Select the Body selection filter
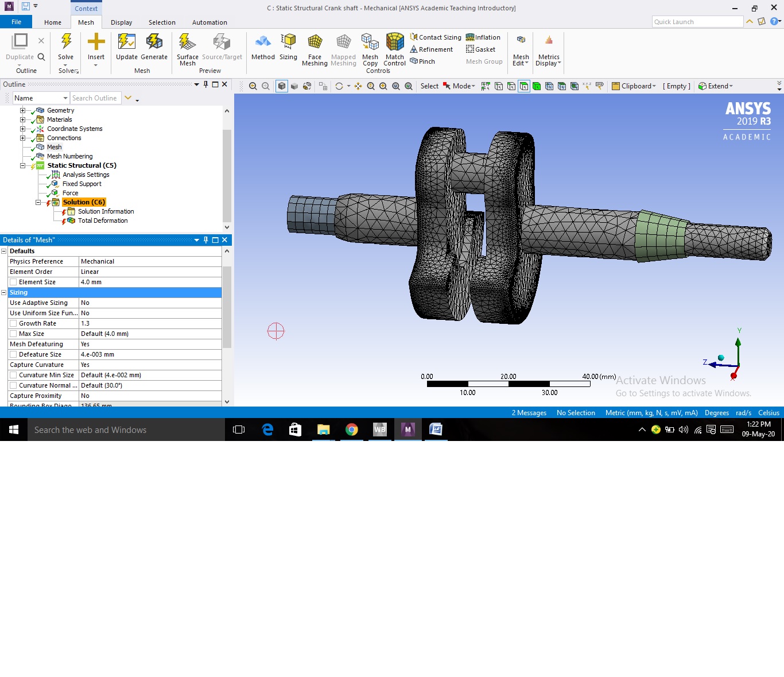The width and height of the screenshot is (784, 677). point(537,86)
